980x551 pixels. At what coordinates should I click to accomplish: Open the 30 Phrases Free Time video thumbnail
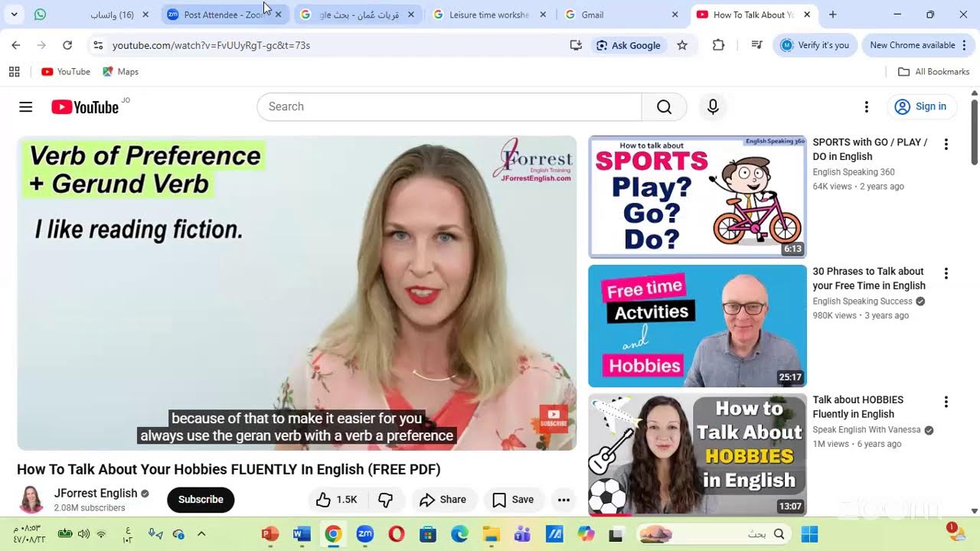click(x=697, y=326)
